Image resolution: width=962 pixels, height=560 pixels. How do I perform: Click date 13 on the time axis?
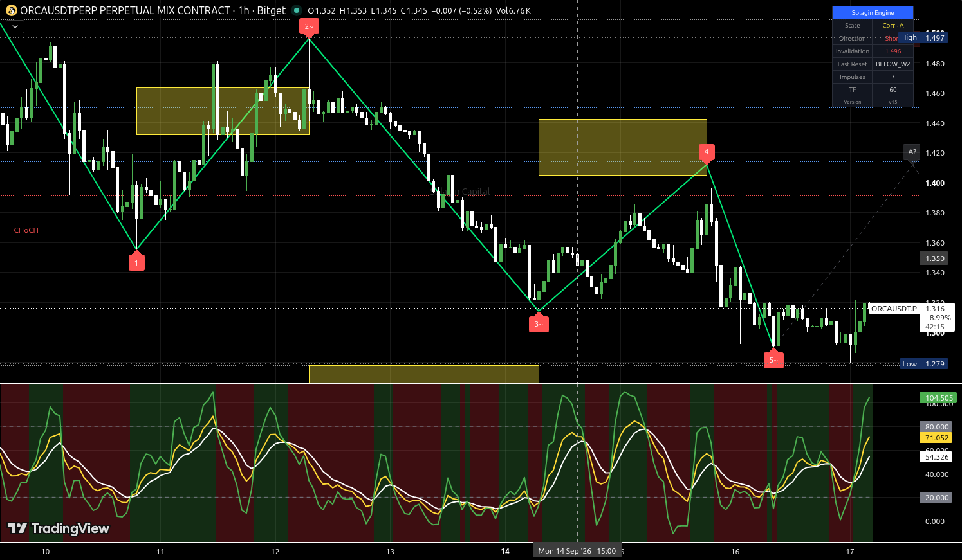[x=390, y=552]
